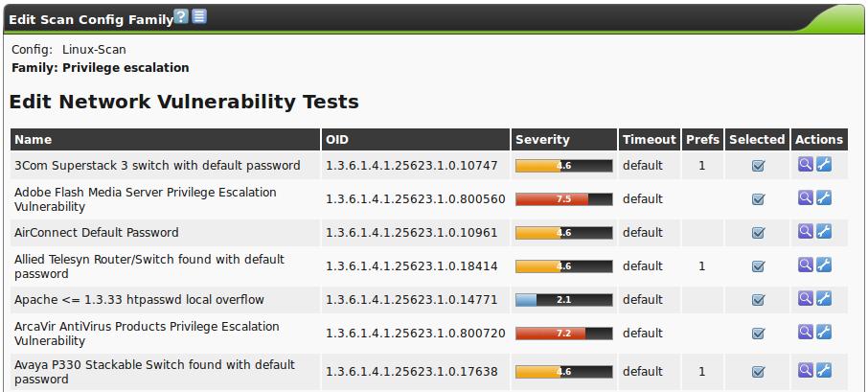Open details magnifier for Adobe Flash Media Server test

[x=806, y=198]
